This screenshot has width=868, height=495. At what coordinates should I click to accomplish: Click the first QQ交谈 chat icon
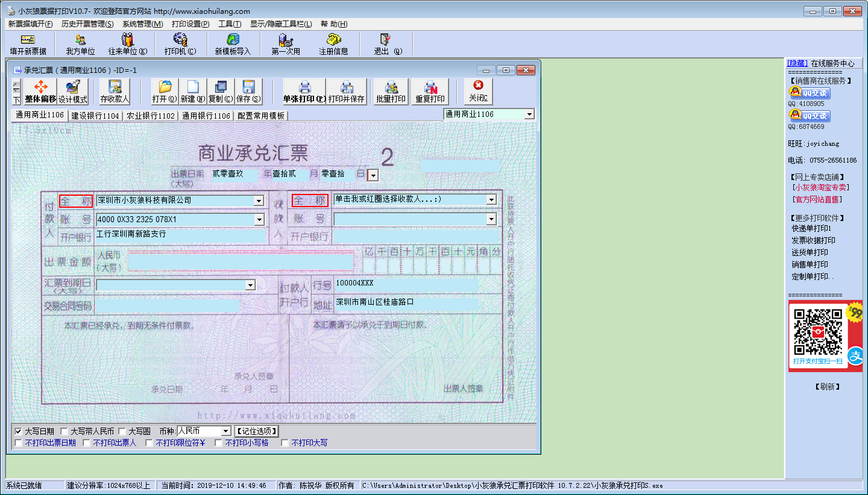click(810, 93)
